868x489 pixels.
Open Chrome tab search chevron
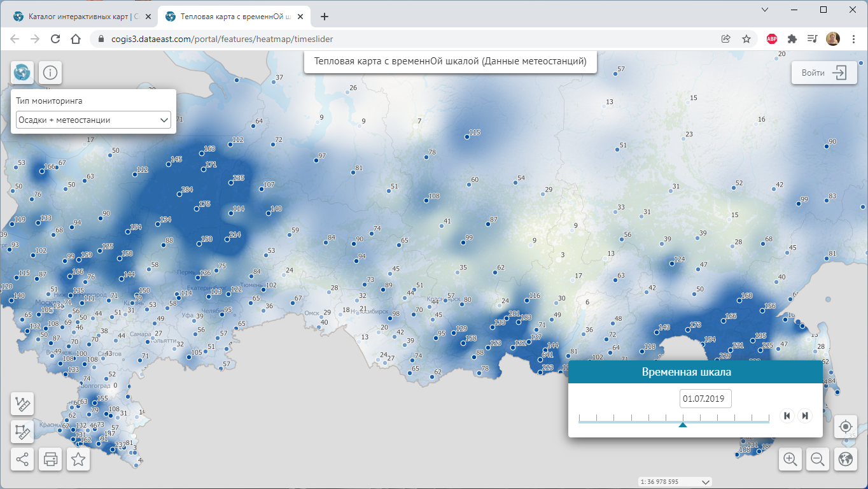765,10
